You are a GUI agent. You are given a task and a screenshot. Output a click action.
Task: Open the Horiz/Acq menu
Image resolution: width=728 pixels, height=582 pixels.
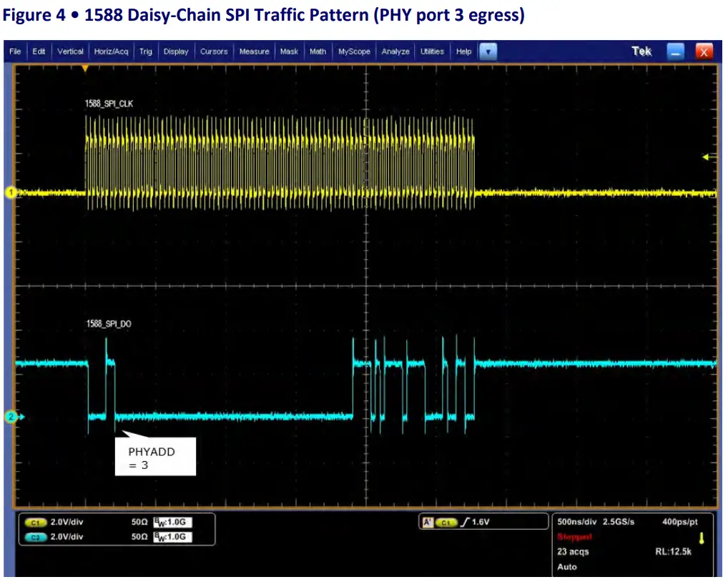point(111,51)
